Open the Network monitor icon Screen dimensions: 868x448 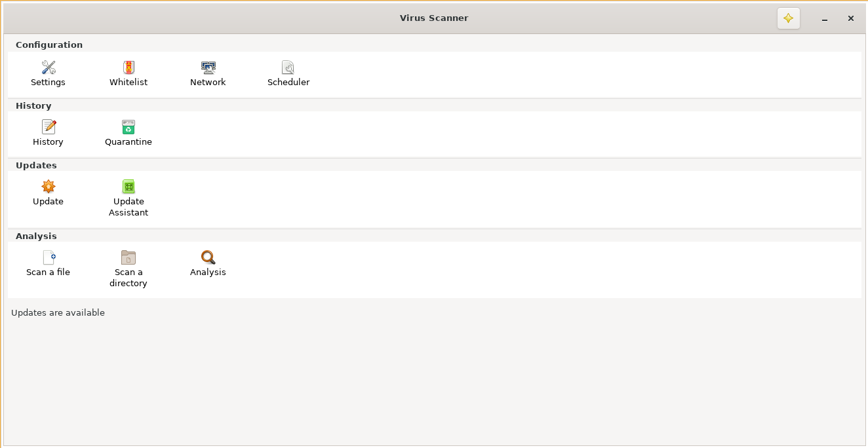pos(208,67)
